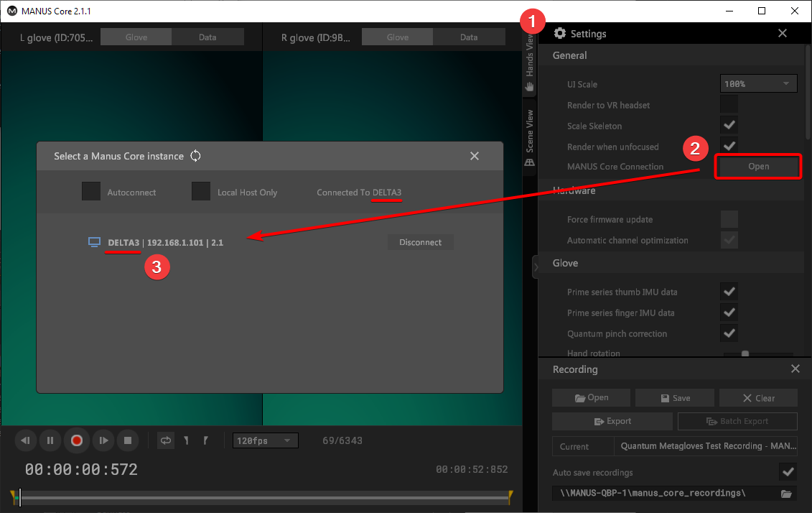Open the UI Scale dropdown
812x513 pixels.
[x=759, y=84]
